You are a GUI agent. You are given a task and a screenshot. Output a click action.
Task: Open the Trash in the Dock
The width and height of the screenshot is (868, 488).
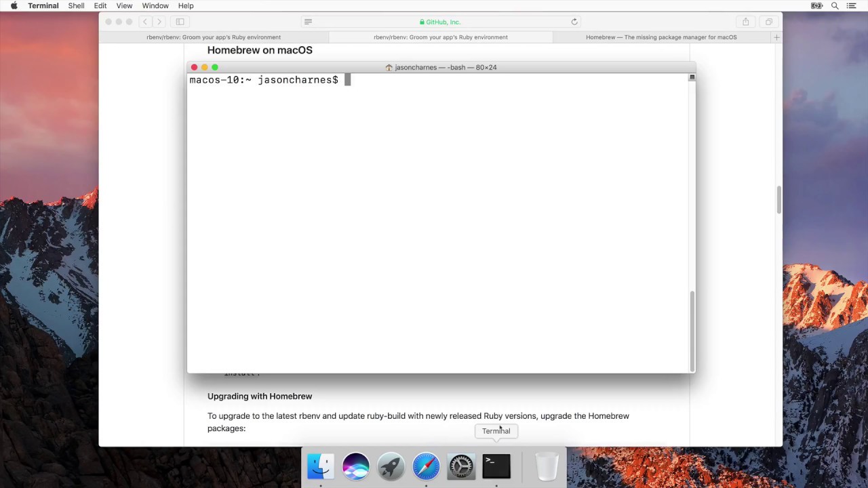(x=547, y=466)
